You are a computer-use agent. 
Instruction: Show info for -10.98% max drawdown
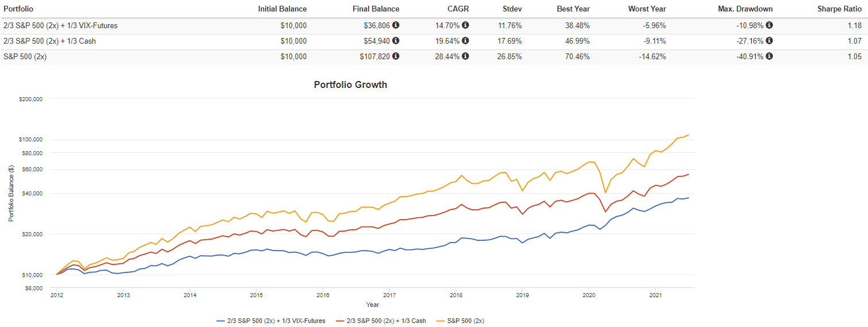pos(769,25)
